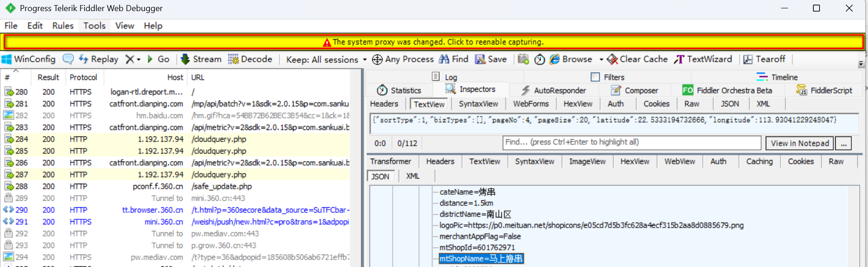Open the Rules menu
This screenshot has width=868, height=267.
click(63, 26)
